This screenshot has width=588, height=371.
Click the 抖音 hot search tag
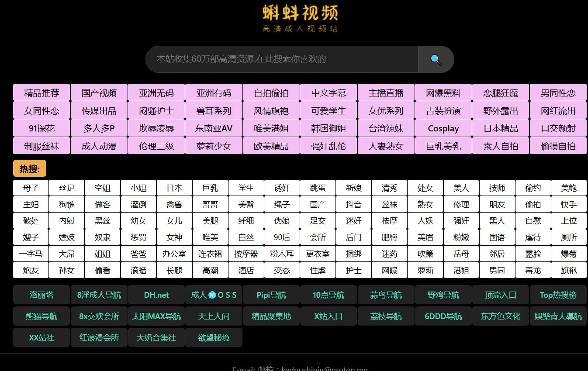coord(353,204)
